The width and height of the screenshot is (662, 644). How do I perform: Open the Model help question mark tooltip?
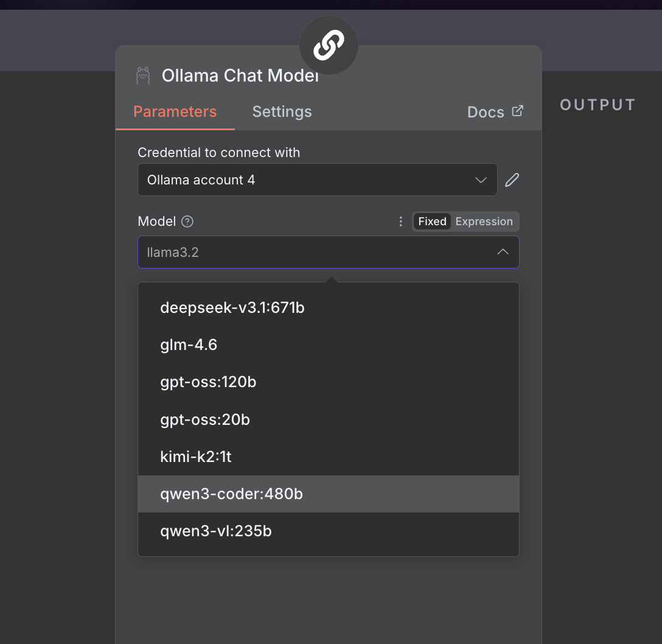(187, 222)
